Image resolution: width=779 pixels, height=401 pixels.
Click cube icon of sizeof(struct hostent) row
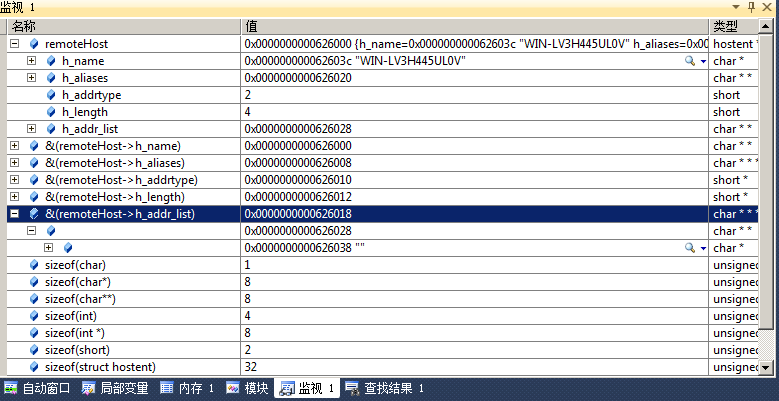pos(34,367)
